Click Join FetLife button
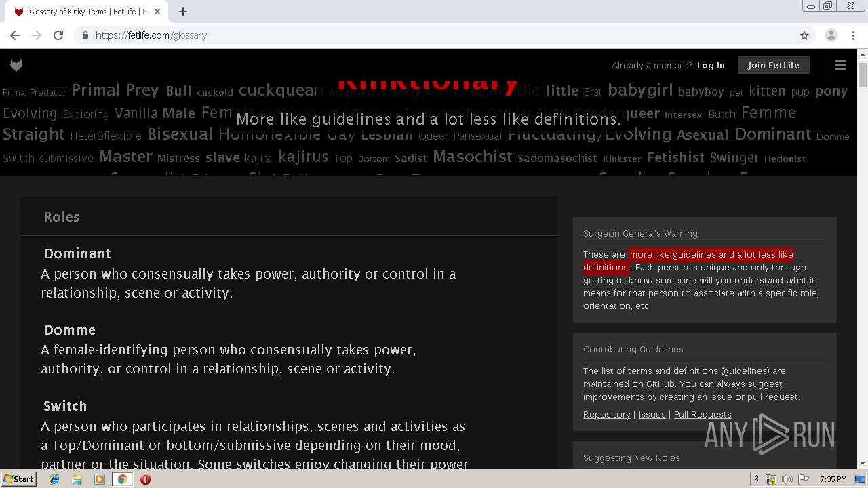This screenshot has height=488, width=868. pos(774,65)
